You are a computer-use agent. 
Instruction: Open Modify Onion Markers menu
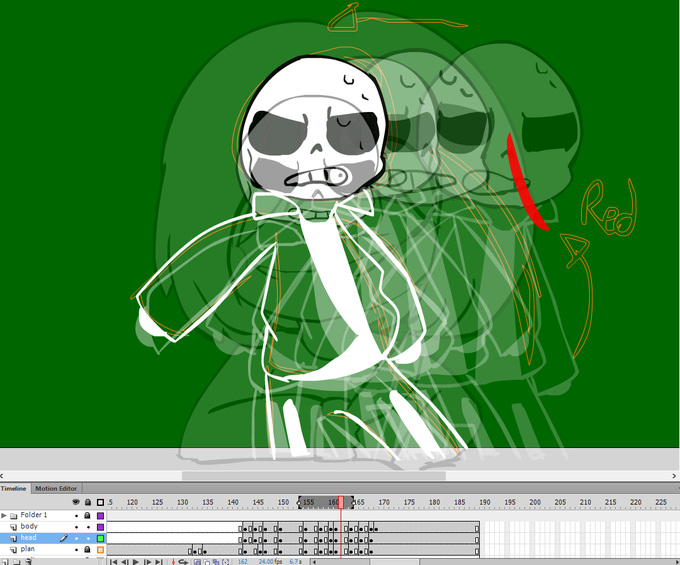[226, 562]
